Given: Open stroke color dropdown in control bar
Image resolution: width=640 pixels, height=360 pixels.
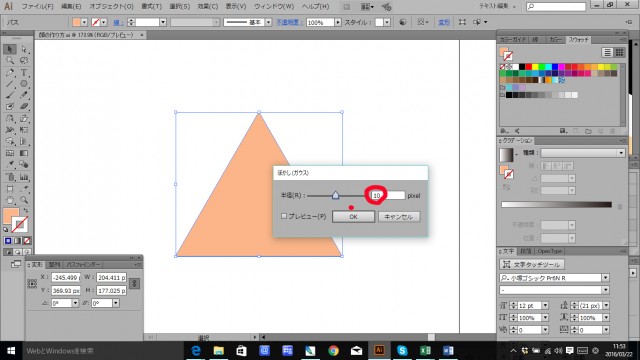Looking at the screenshot, I should tap(104, 22).
